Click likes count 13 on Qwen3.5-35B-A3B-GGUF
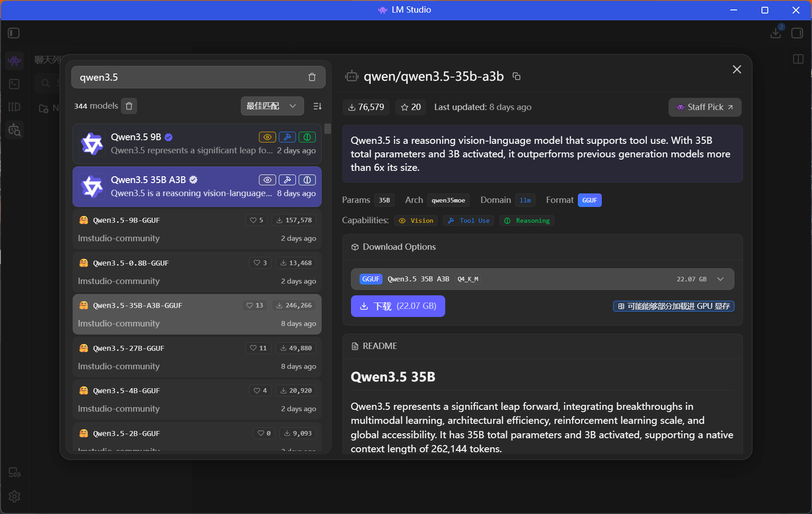Image resolution: width=812 pixels, height=514 pixels. 255,305
